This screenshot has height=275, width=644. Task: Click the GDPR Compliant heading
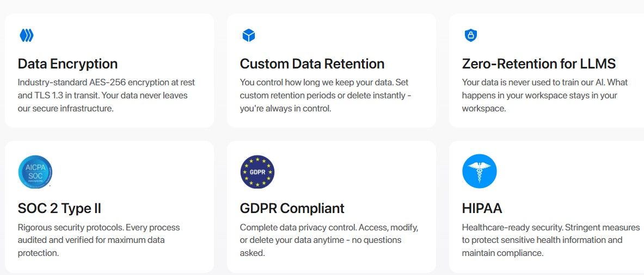[x=292, y=208]
